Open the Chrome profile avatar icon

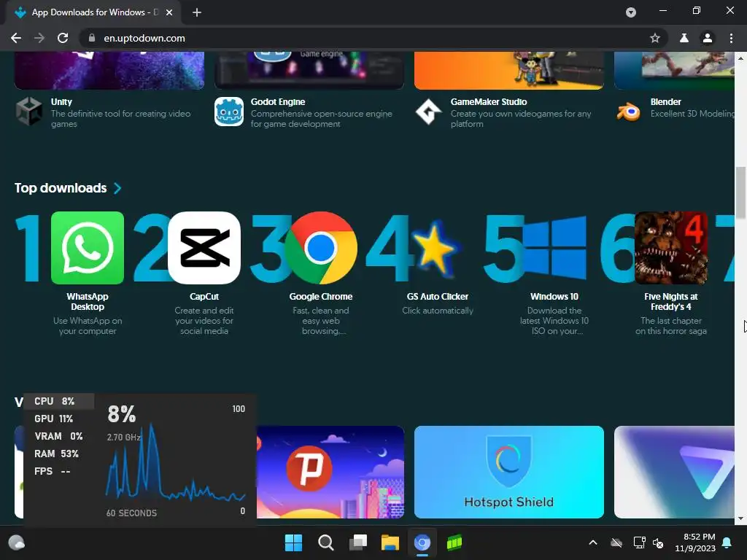708,38
